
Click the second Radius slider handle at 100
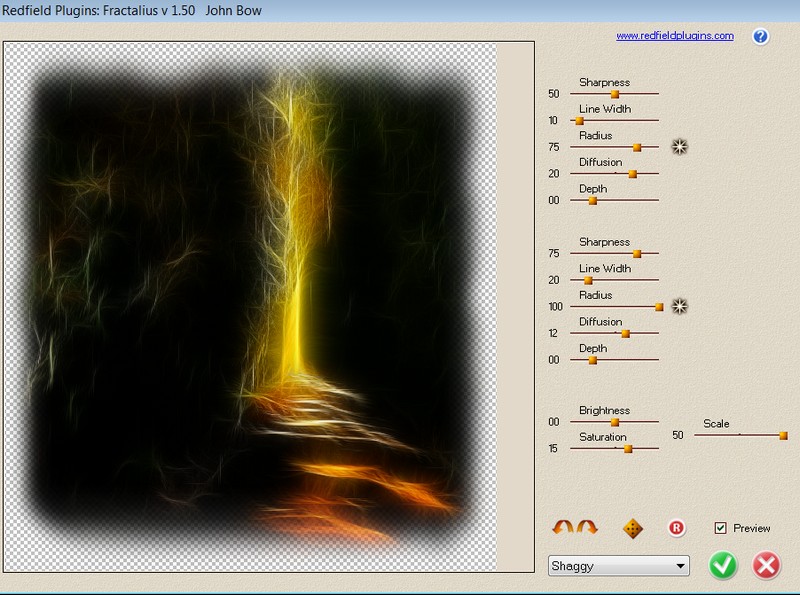pyautogui.click(x=659, y=307)
